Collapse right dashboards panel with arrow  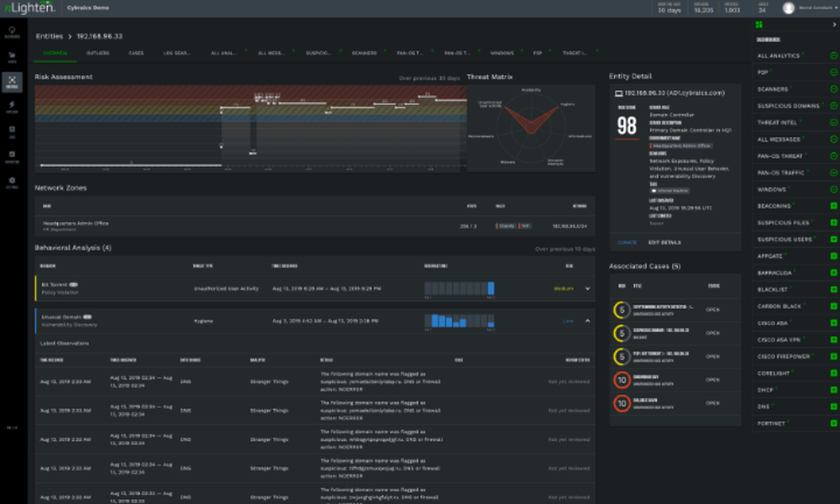833,24
